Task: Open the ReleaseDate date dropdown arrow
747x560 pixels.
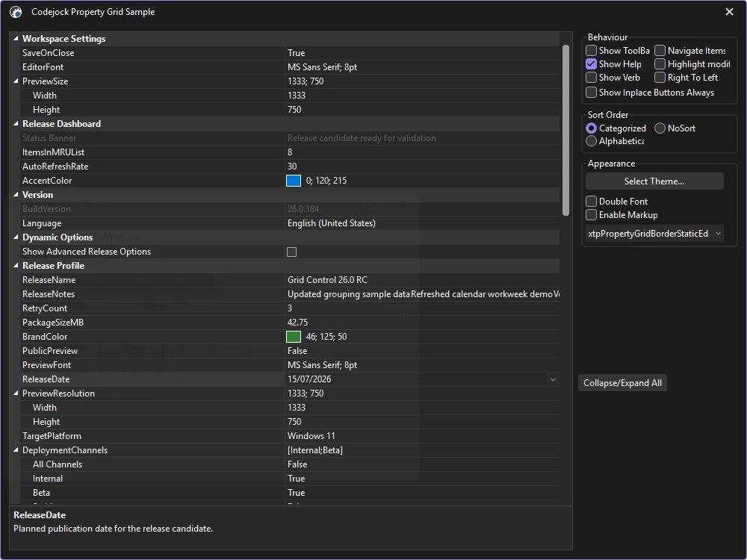Action: point(553,379)
